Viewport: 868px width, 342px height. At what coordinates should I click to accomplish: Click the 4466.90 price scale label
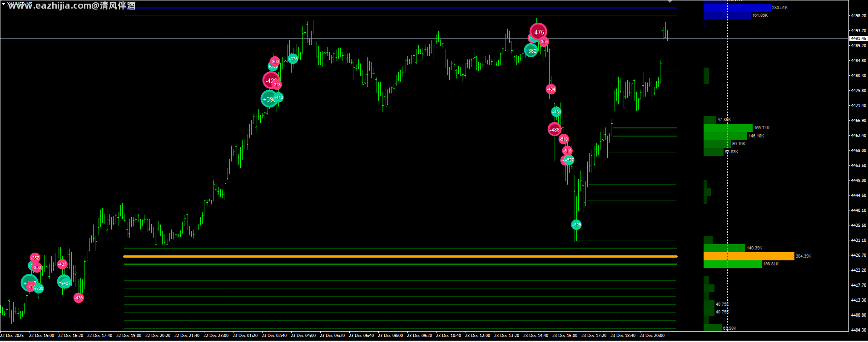[858, 121]
